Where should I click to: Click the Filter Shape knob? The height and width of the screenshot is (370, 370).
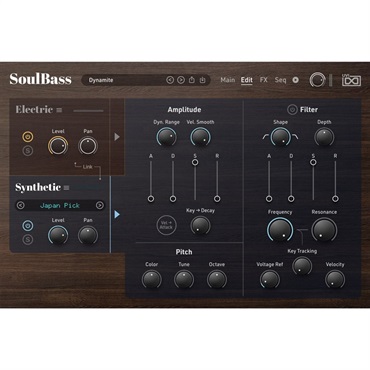click(x=280, y=137)
